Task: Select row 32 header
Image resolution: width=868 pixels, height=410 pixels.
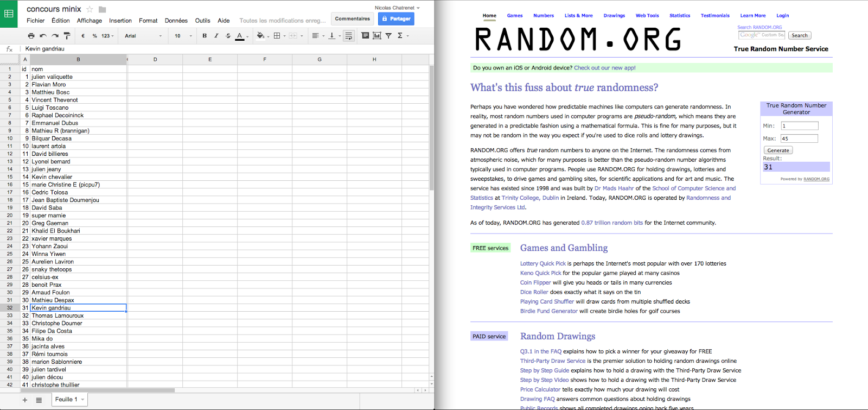Action: (10, 308)
